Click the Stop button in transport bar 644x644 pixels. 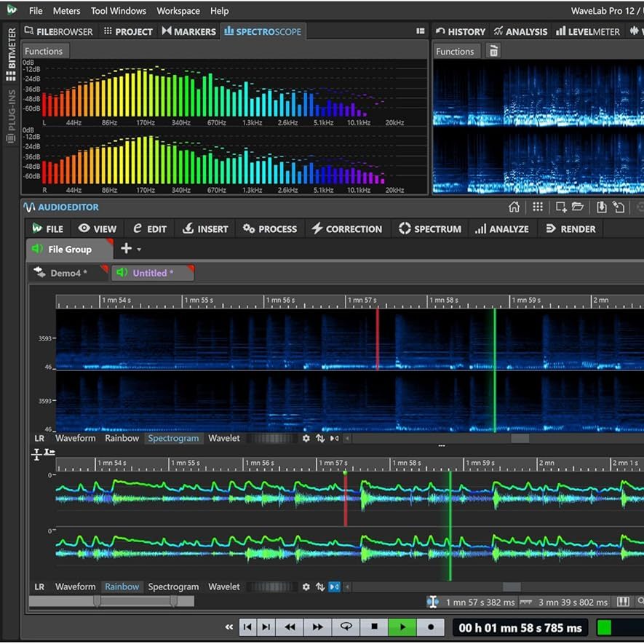pos(374,627)
